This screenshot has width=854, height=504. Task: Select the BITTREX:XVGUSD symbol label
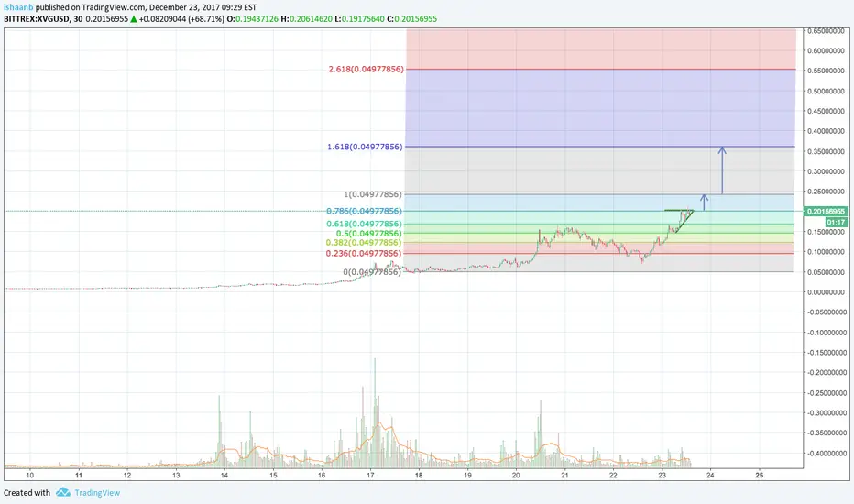pos(37,18)
